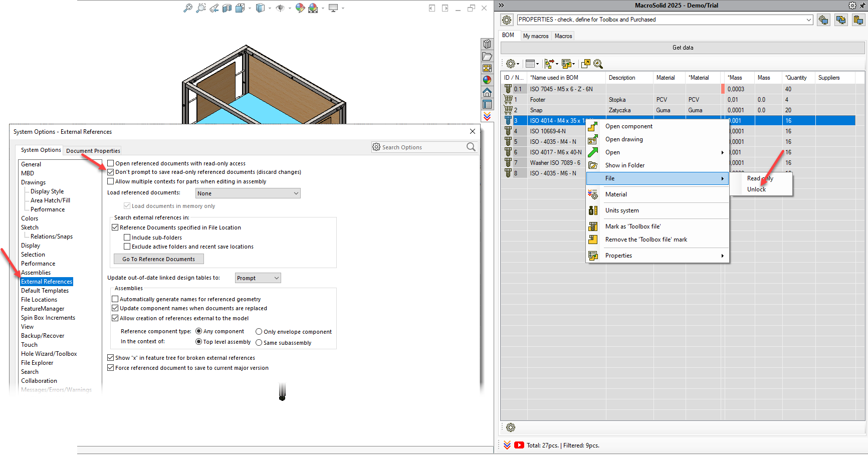Select File Locations in options tree
Screen dimensions: 868x455
tap(39, 300)
